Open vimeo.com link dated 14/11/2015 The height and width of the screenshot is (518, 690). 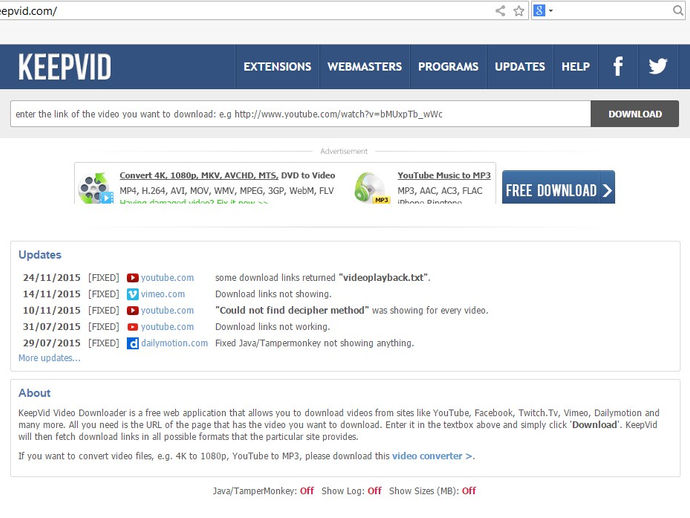tap(163, 294)
